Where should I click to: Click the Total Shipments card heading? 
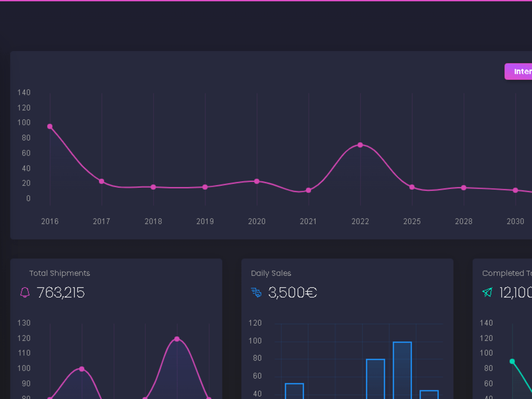click(60, 273)
